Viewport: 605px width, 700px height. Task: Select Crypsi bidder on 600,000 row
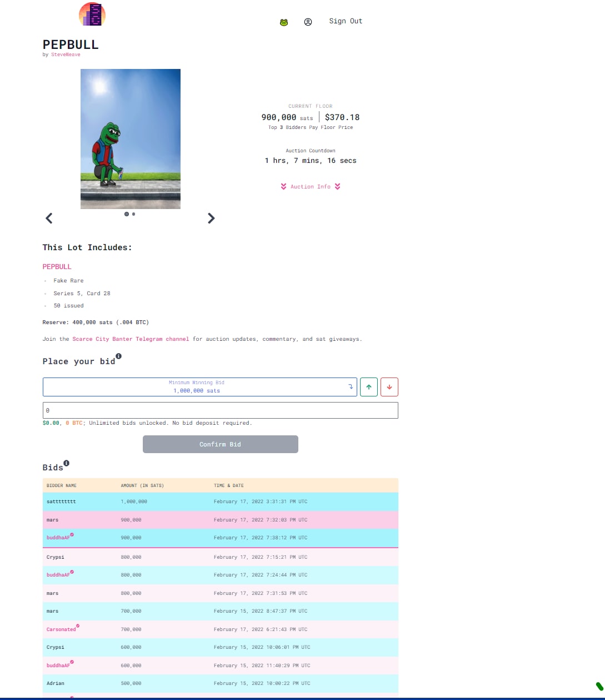pos(56,648)
